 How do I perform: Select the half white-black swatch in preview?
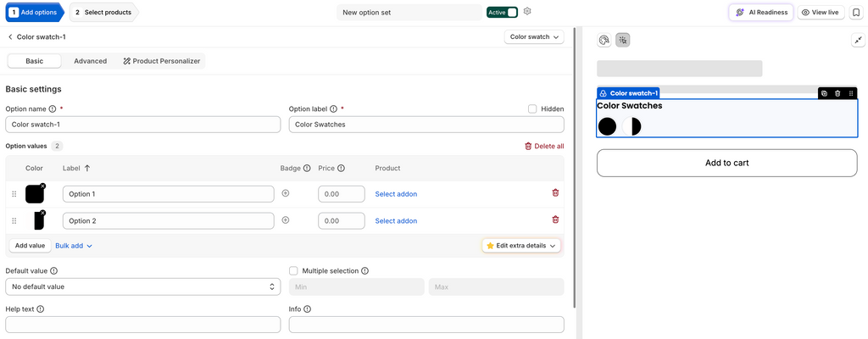[x=632, y=126]
